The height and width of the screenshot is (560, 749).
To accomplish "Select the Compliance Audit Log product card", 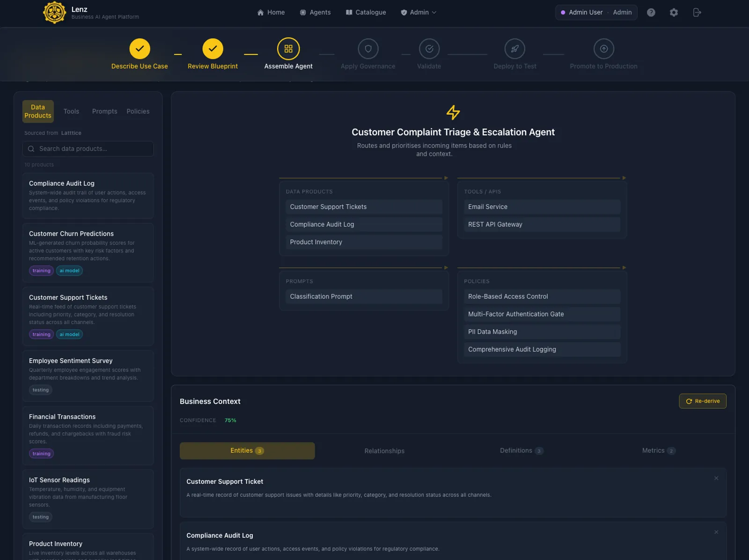I will coord(88,196).
